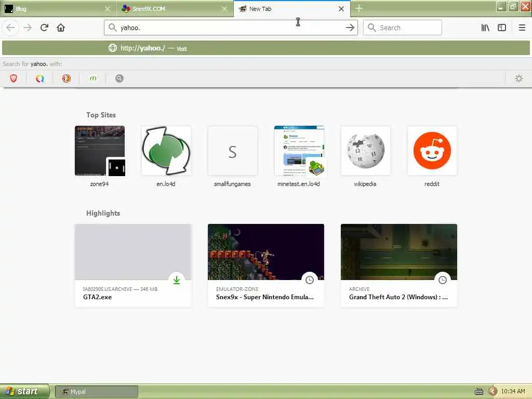
Task: Click the magnifier icon in the Search box
Action: (x=372, y=28)
